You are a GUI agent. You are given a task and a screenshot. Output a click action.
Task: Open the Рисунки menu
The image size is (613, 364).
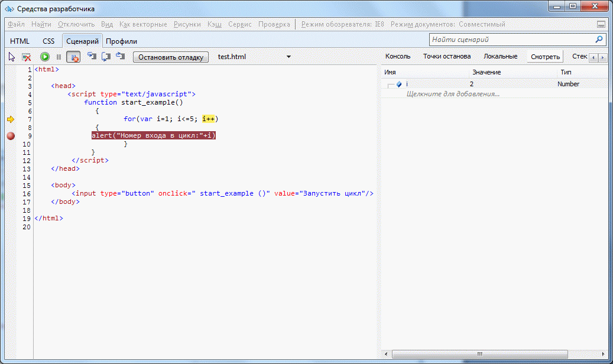click(x=187, y=24)
